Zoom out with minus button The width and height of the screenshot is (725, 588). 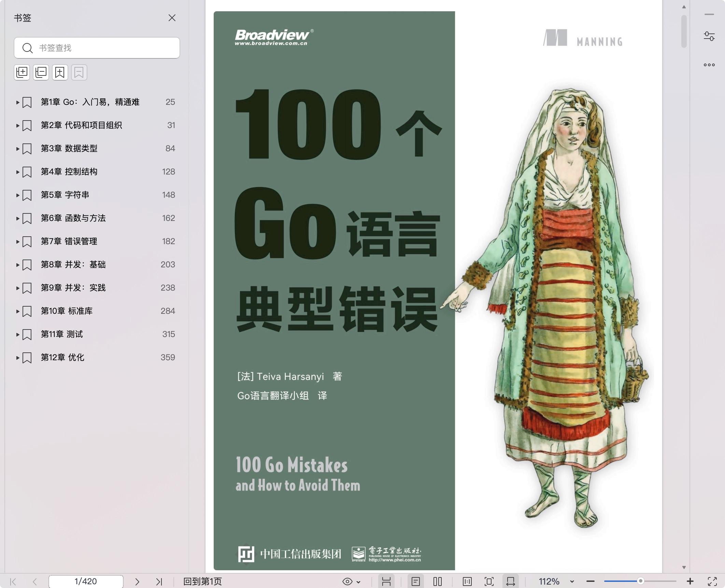click(591, 582)
